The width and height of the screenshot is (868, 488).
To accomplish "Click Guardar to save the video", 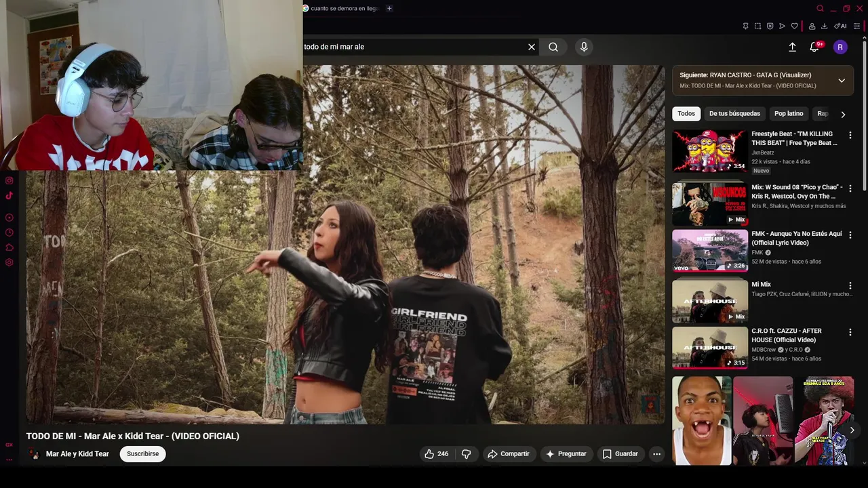I will (x=620, y=454).
